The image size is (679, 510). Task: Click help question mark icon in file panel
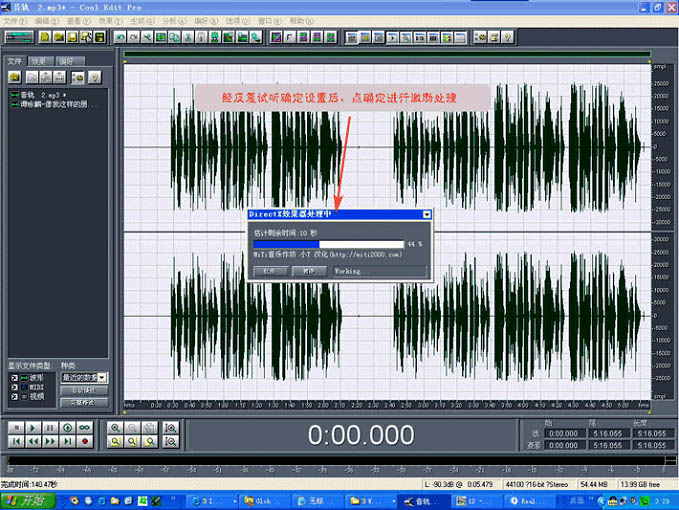pos(94,77)
